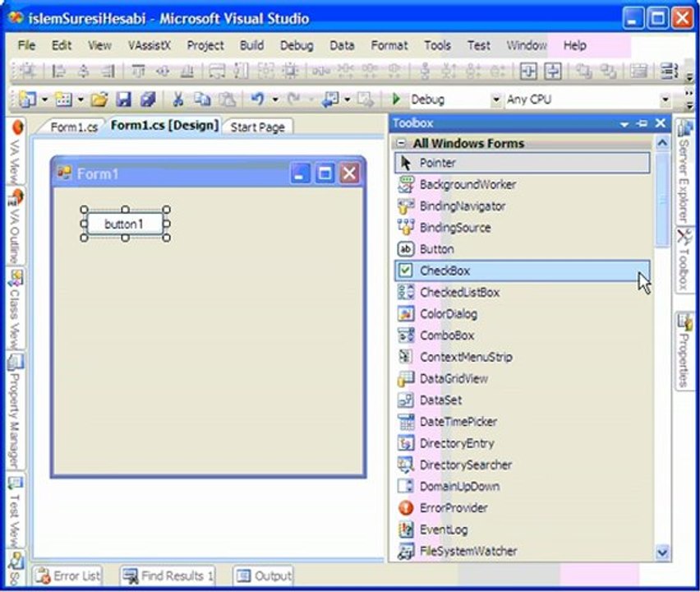
Task: Click the Add New Item toolbar icon
Action: (x=63, y=99)
